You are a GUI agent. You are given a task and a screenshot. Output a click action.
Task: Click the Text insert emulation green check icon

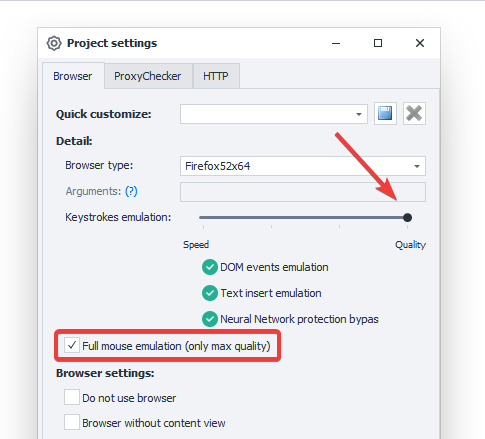click(x=210, y=293)
